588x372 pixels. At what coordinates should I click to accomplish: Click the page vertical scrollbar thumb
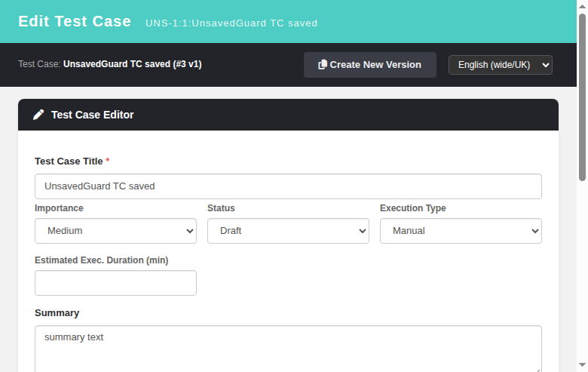tap(582, 97)
